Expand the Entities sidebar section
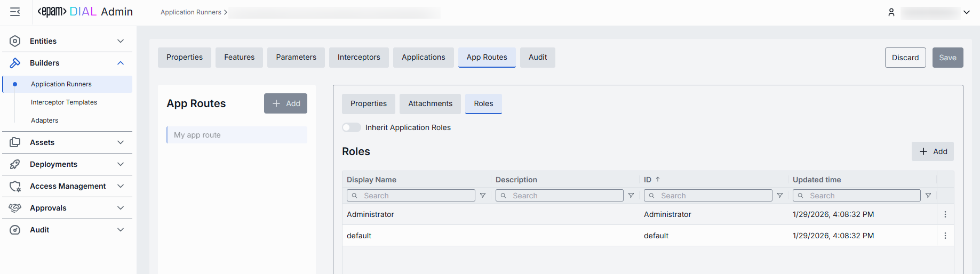The width and height of the screenshot is (980, 274). [121, 41]
